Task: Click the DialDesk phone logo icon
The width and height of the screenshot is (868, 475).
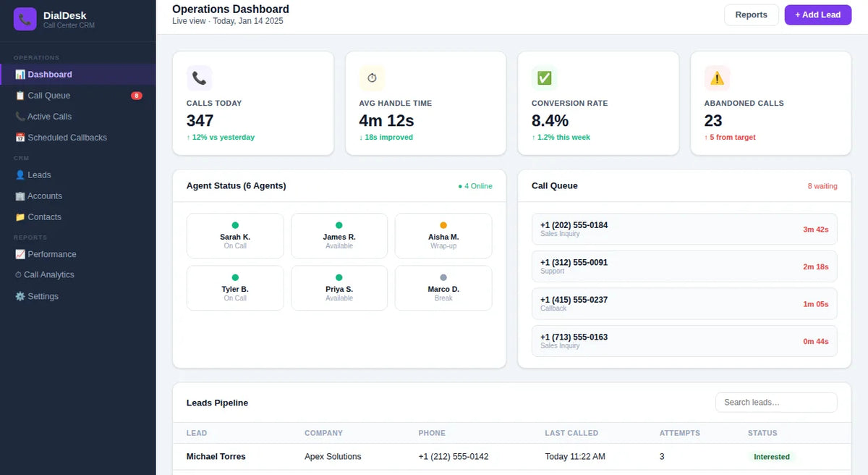Action: pos(25,19)
